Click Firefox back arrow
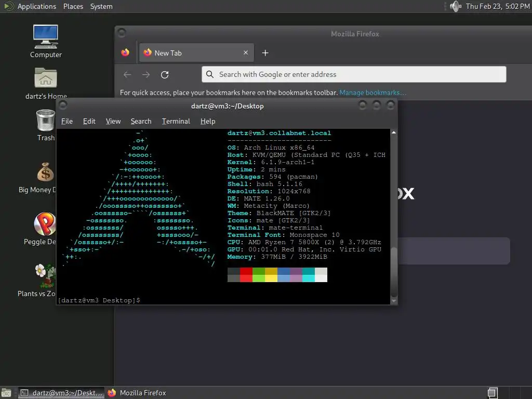Image resolution: width=532 pixels, height=399 pixels. point(127,75)
